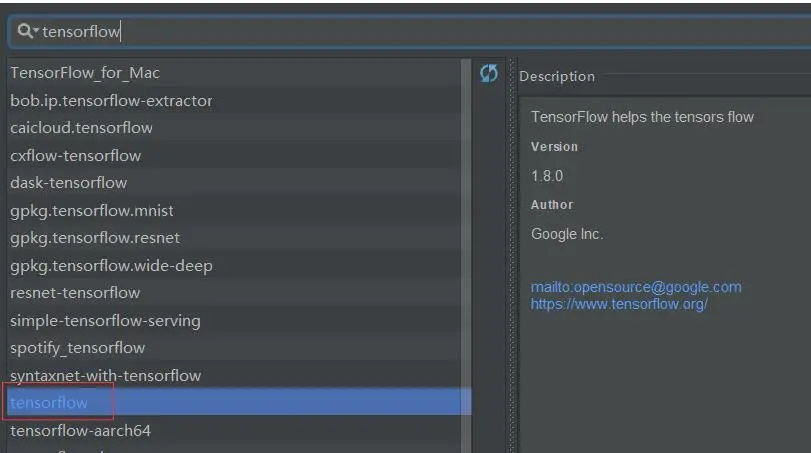Select gpkg.tensorflow.wide-deep package
This screenshot has width=811, height=453.
click(x=234, y=265)
